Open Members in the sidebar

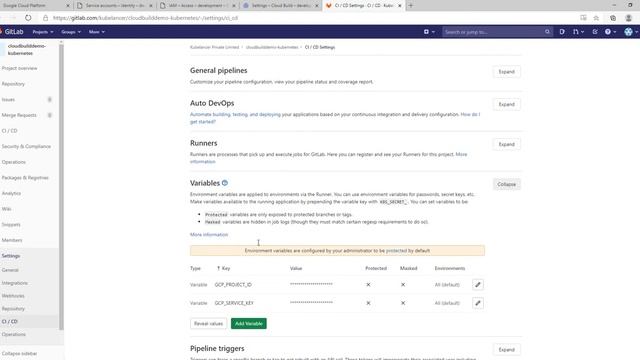click(x=12, y=240)
